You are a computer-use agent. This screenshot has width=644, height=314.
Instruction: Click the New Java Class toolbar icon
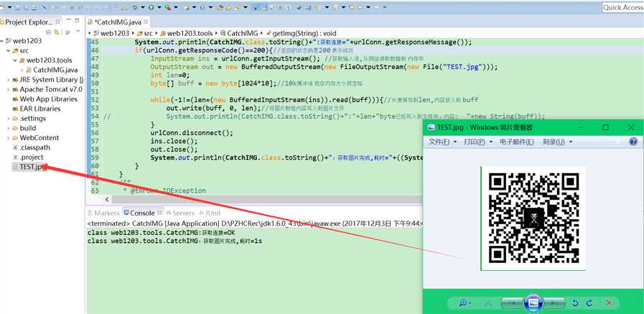tap(202, 7)
